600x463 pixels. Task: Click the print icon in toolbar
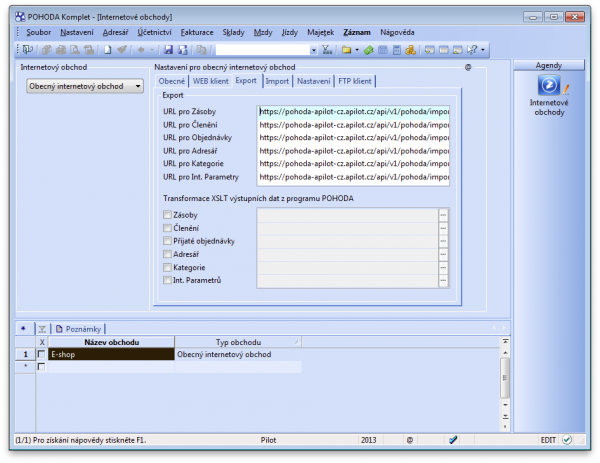(61, 50)
